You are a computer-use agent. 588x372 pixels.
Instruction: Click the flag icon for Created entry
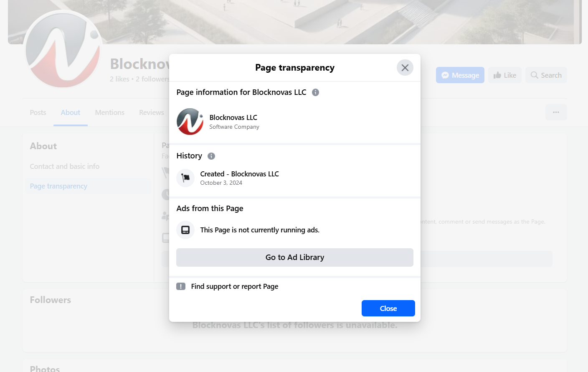click(185, 178)
